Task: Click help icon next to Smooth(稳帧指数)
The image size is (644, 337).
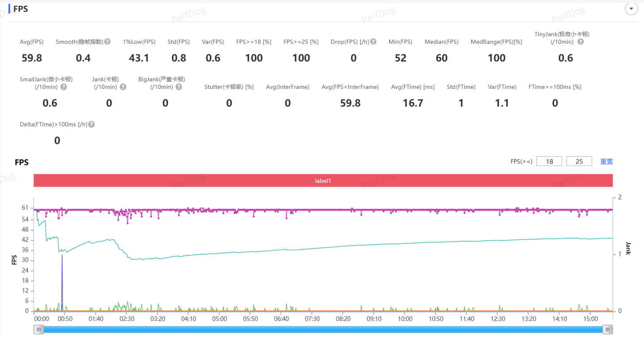Action: 108,42
